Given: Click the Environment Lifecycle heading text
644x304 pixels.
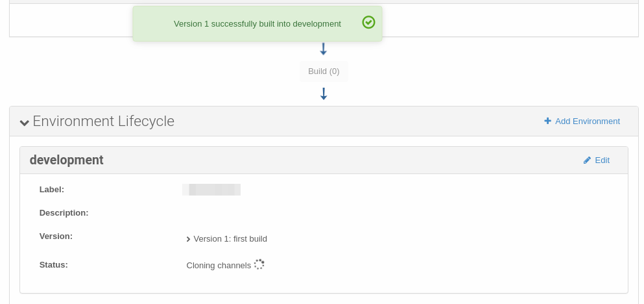Looking at the screenshot, I should 104,121.
